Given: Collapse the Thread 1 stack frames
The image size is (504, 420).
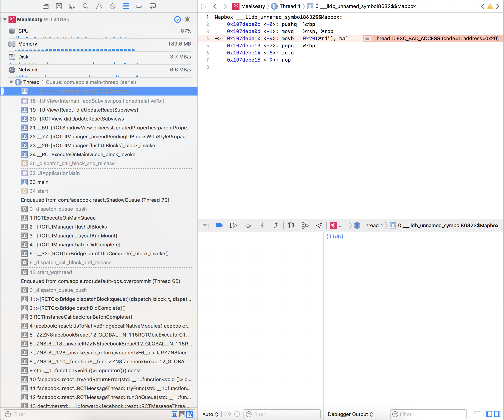Looking at the screenshot, I should click(11, 82).
